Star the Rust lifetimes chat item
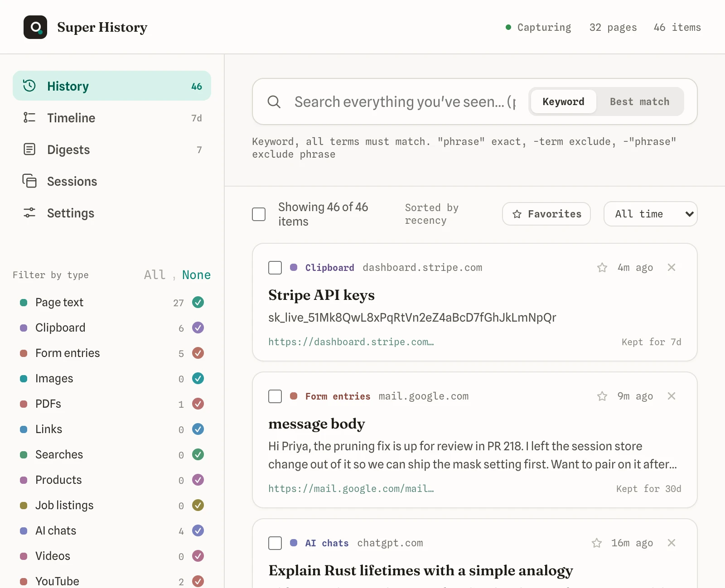 [597, 543]
